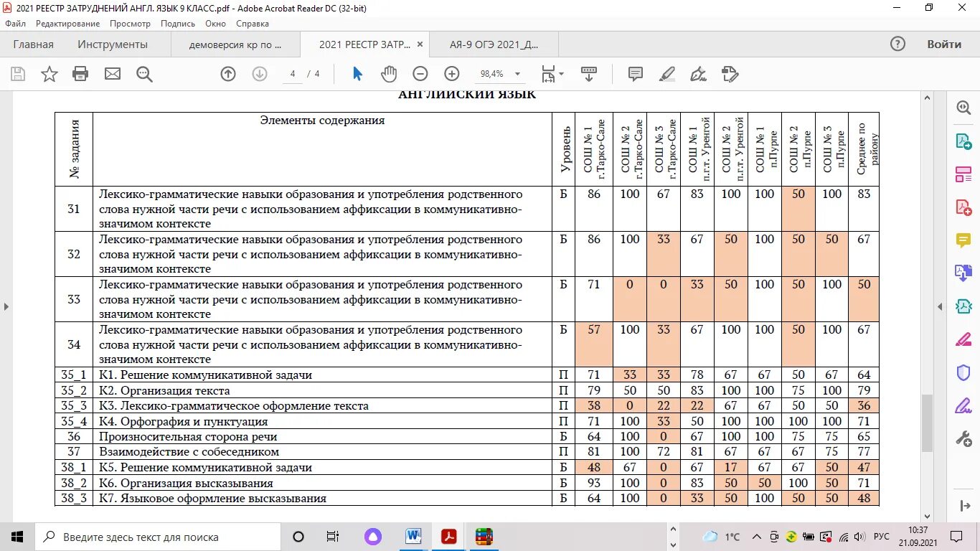Switch to the АЯ-9 ОГЭ 2021 document tab
980x551 pixels.
[x=494, y=44]
